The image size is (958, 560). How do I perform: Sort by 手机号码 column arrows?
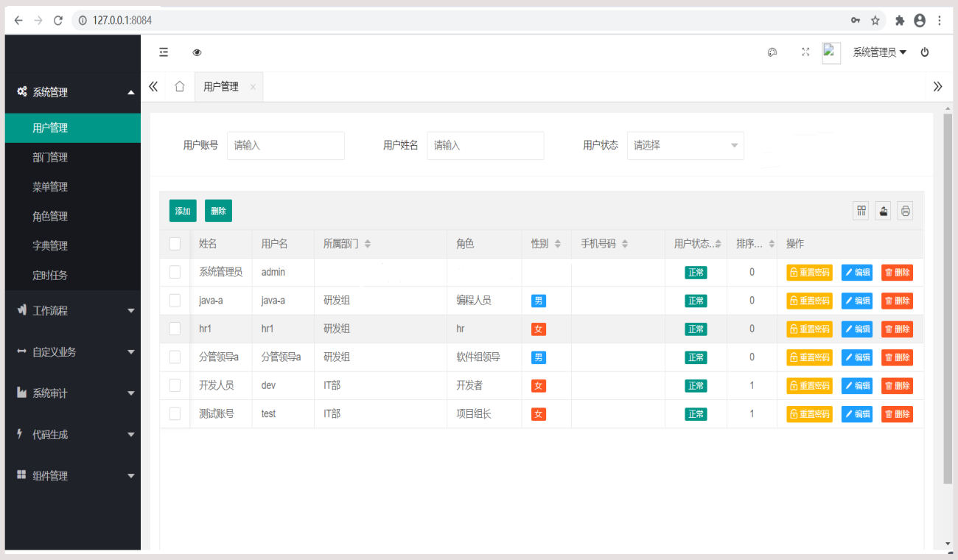[x=625, y=244]
